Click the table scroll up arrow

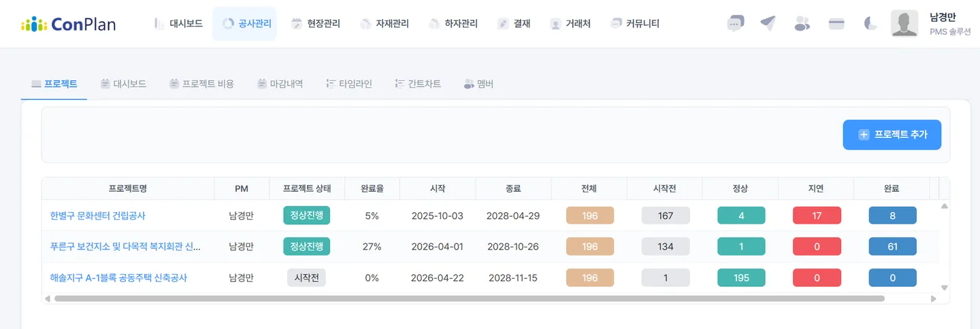(944, 205)
